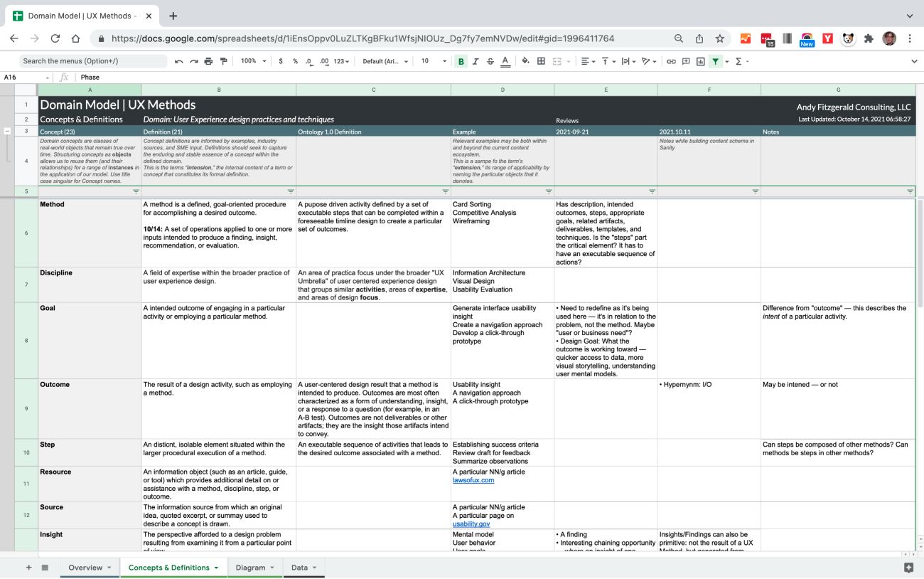The width and height of the screenshot is (924, 579).
Task: Open the text wrapping dropdown
Action: coord(628,61)
